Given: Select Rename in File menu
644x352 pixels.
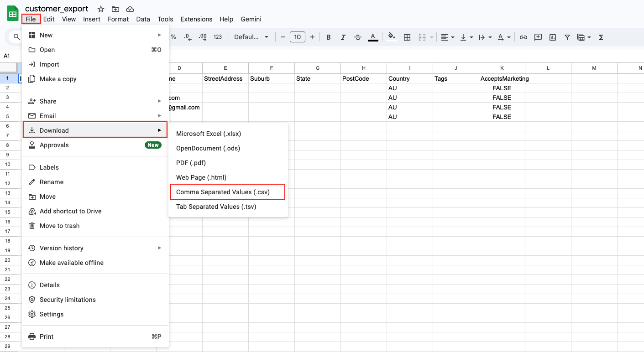Looking at the screenshot, I should 95,182.
